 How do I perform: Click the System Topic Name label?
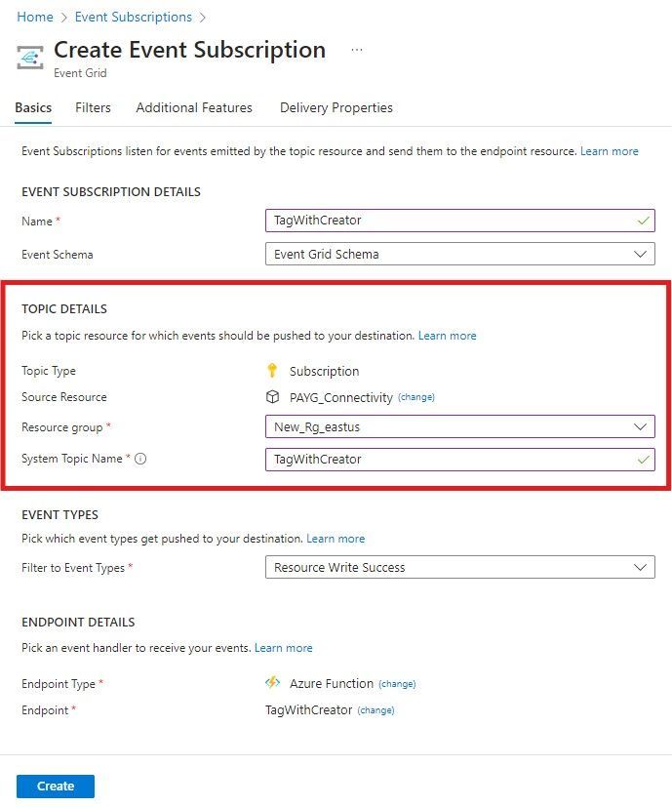(72, 459)
